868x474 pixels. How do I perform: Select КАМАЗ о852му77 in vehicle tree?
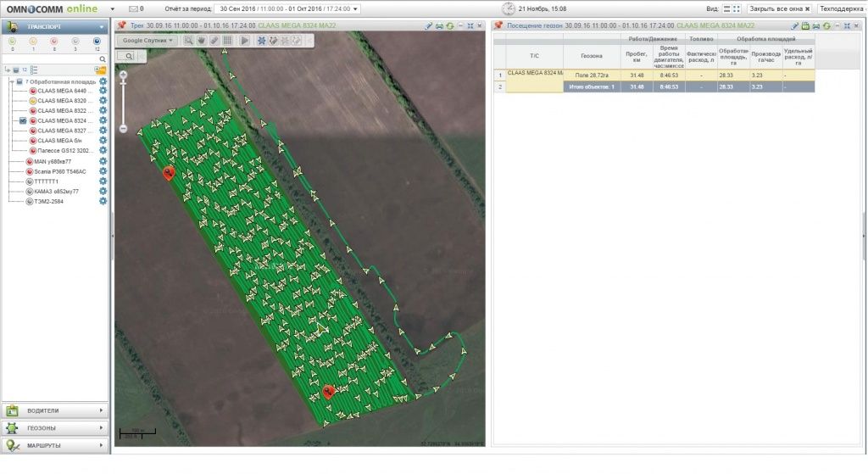coord(57,191)
